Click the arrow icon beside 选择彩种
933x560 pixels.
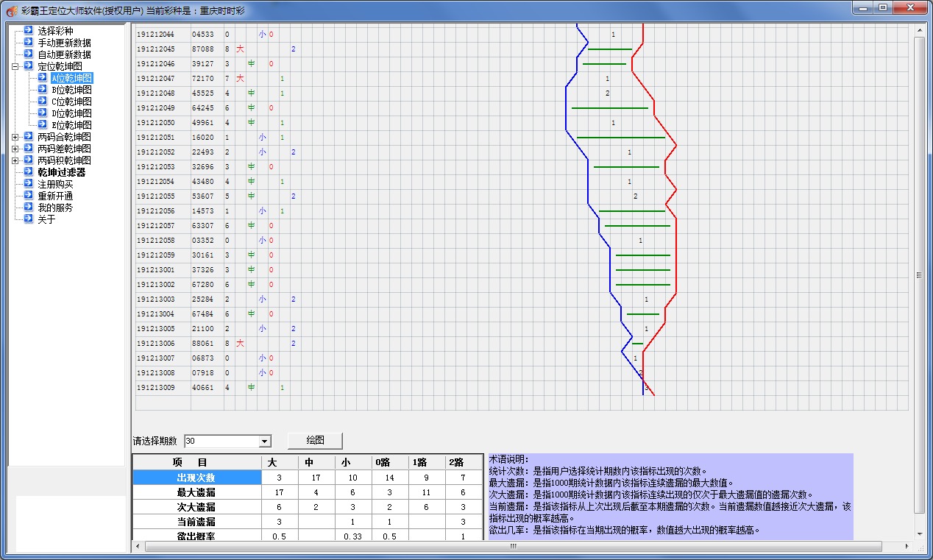coord(28,31)
